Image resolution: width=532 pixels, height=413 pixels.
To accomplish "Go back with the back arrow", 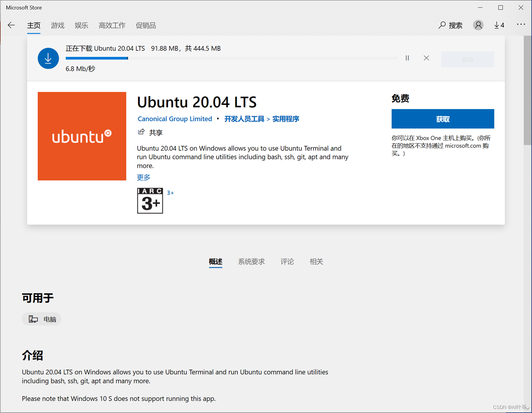I will (11, 25).
